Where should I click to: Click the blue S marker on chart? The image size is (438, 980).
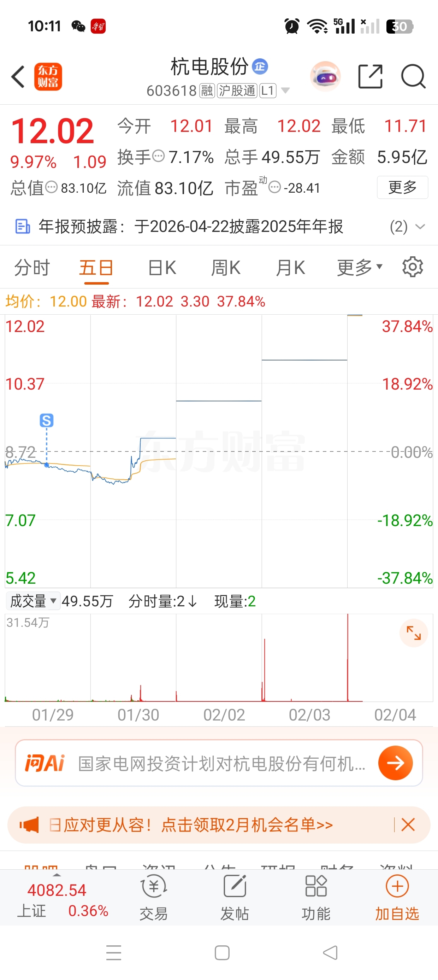pos(46,420)
